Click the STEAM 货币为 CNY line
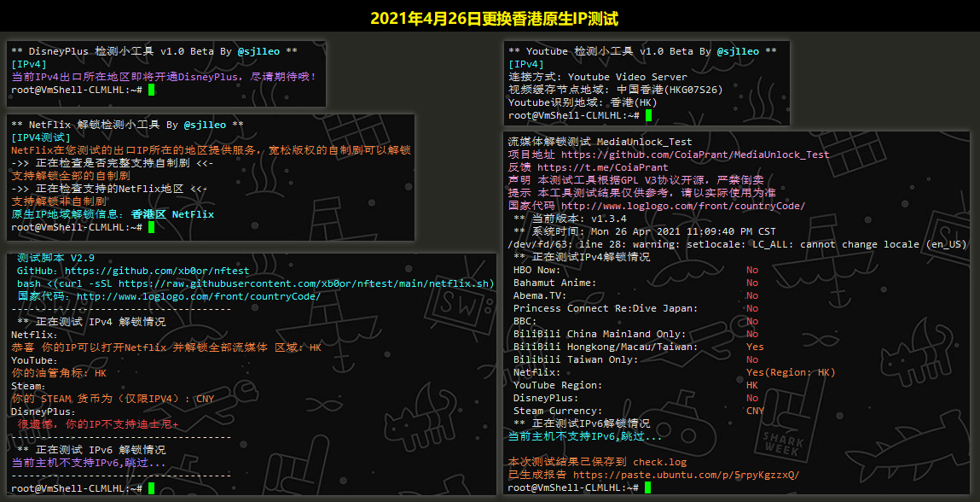The height and width of the screenshot is (502, 980). (113, 399)
